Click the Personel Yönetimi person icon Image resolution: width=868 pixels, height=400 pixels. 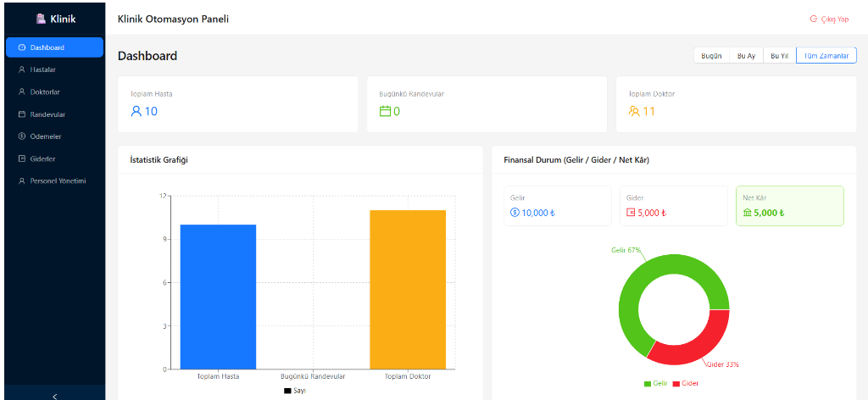pos(22,181)
